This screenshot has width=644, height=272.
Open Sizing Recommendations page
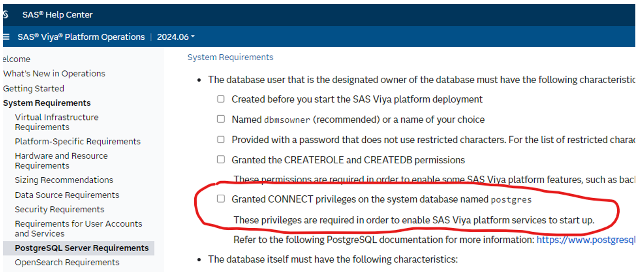coord(64,180)
